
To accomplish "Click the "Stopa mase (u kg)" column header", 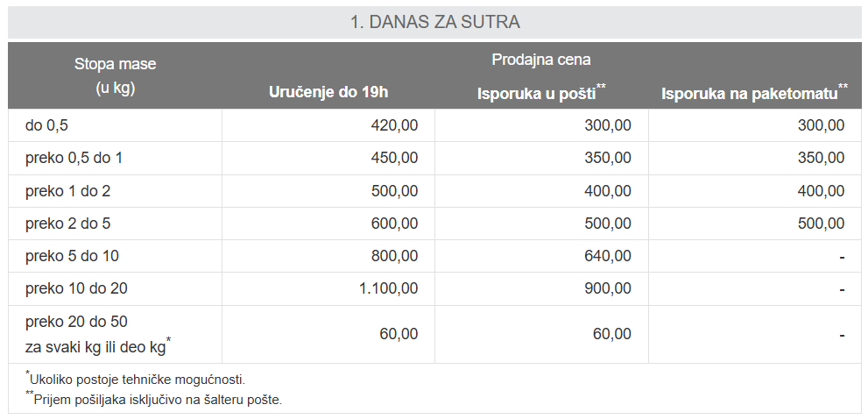I will coord(115,75).
